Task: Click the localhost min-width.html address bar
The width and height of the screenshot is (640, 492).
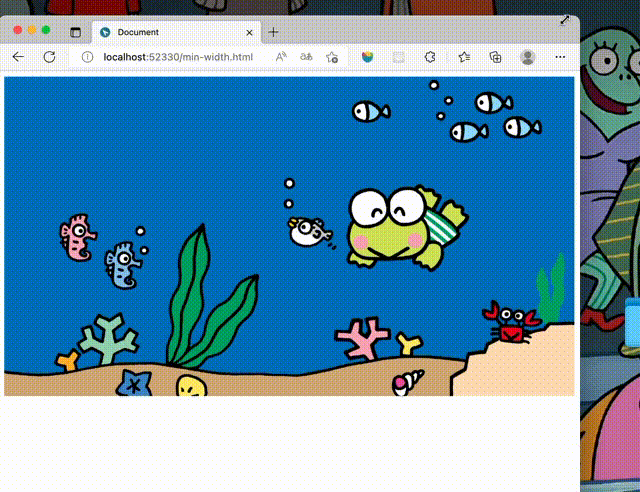Action: 178,57
